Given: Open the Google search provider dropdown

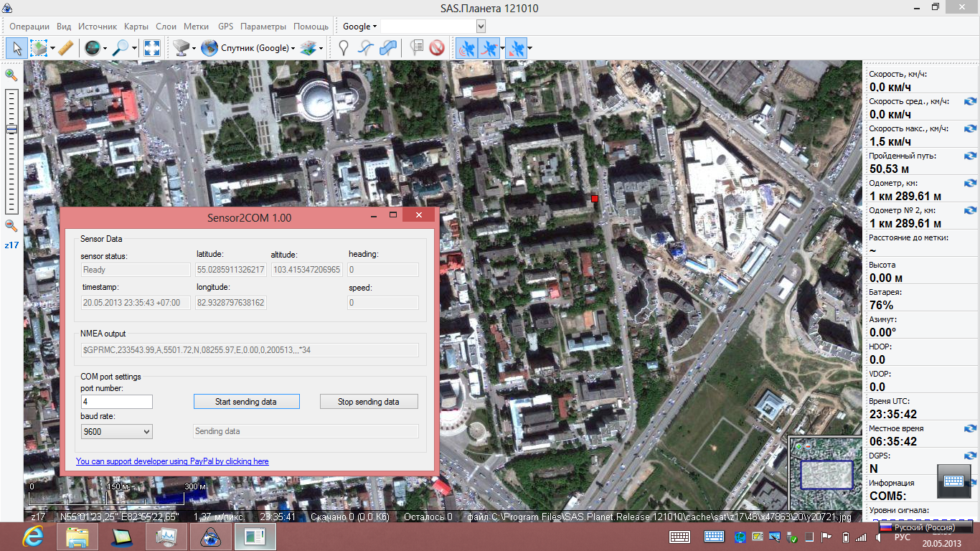Looking at the screenshot, I should [359, 27].
